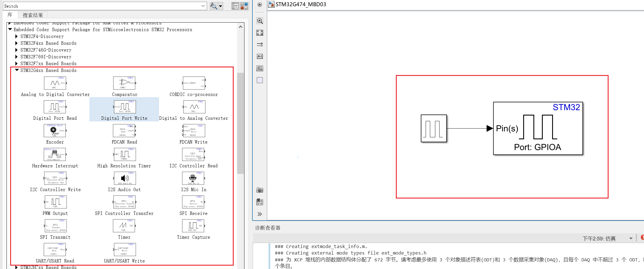The height and width of the screenshot is (269, 644).
Task: Click the STM32G474_MBD03 model breadcrumb
Action: click(x=301, y=4)
